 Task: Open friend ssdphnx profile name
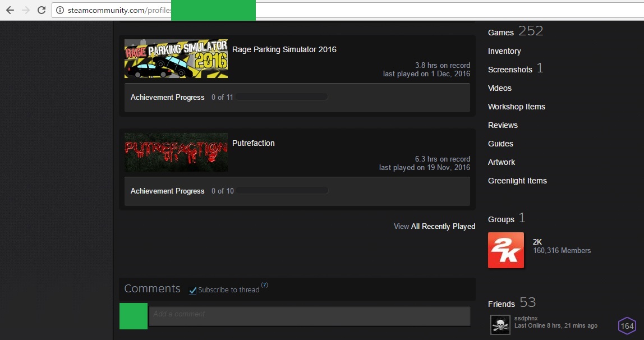pyautogui.click(x=526, y=318)
